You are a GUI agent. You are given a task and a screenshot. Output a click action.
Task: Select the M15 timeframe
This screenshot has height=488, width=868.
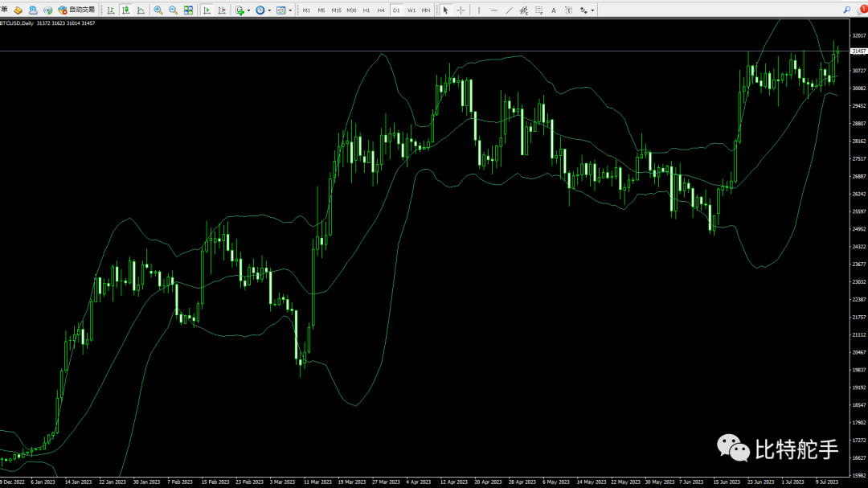(336, 10)
